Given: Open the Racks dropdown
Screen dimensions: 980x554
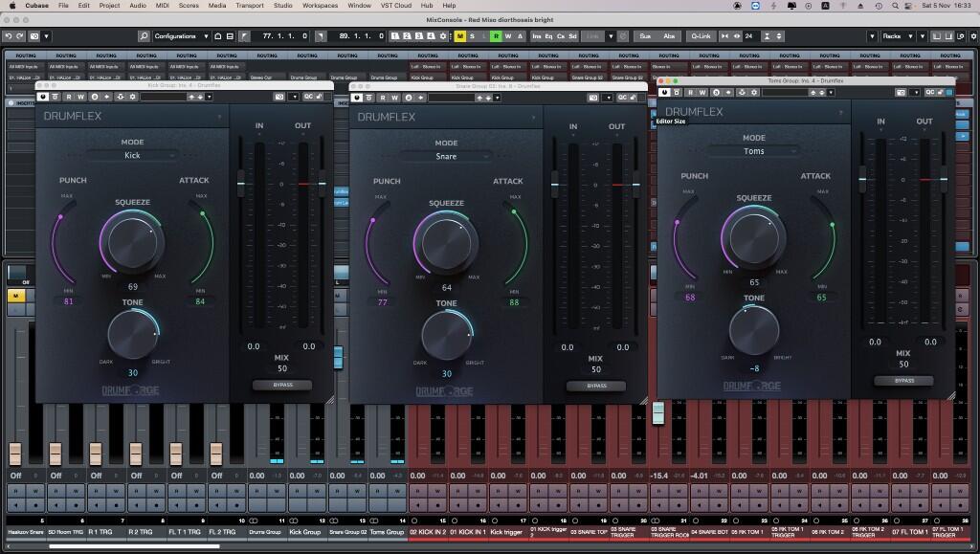Looking at the screenshot, I should 896,36.
